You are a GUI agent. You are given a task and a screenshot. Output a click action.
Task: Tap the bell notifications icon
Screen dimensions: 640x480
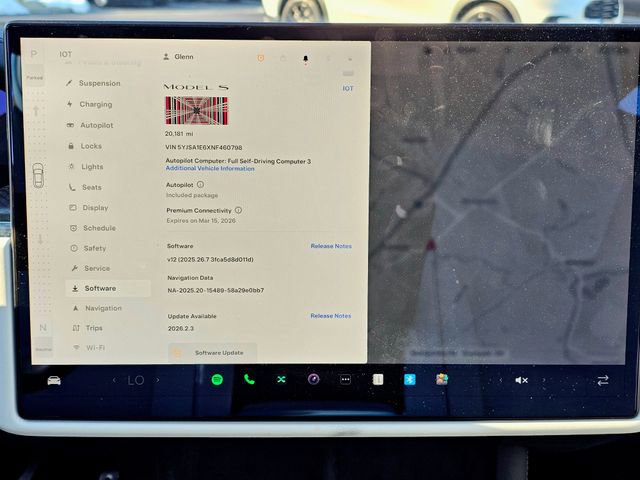pos(305,59)
